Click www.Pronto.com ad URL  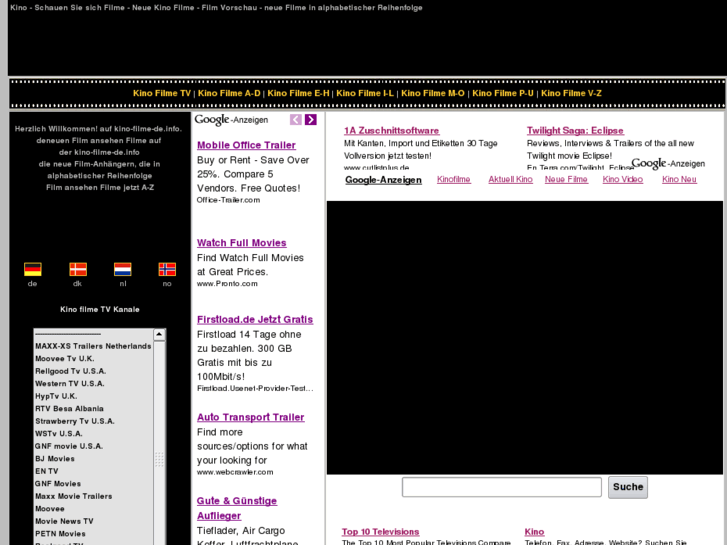pyautogui.click(x=227, y=284)
